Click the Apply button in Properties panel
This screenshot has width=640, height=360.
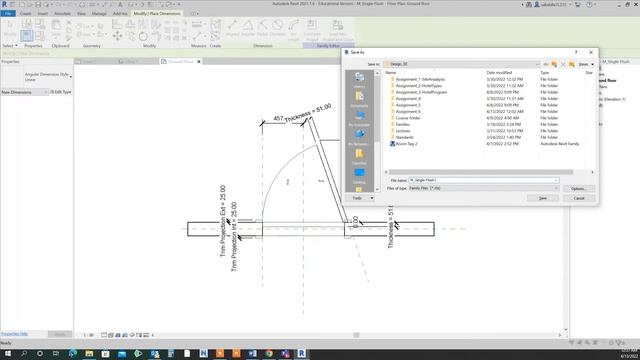(x=60, y=334)
